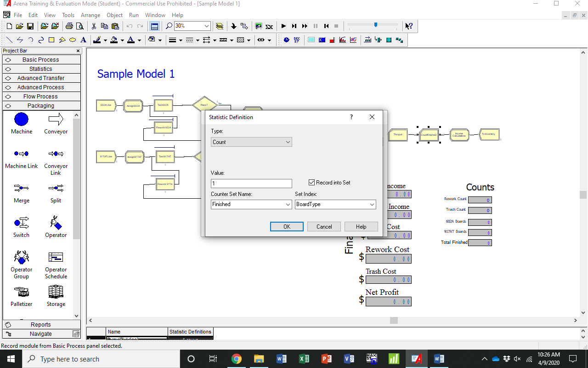Open the Tools menu
The height and width of the screenshot is (368, 588).
68,15
